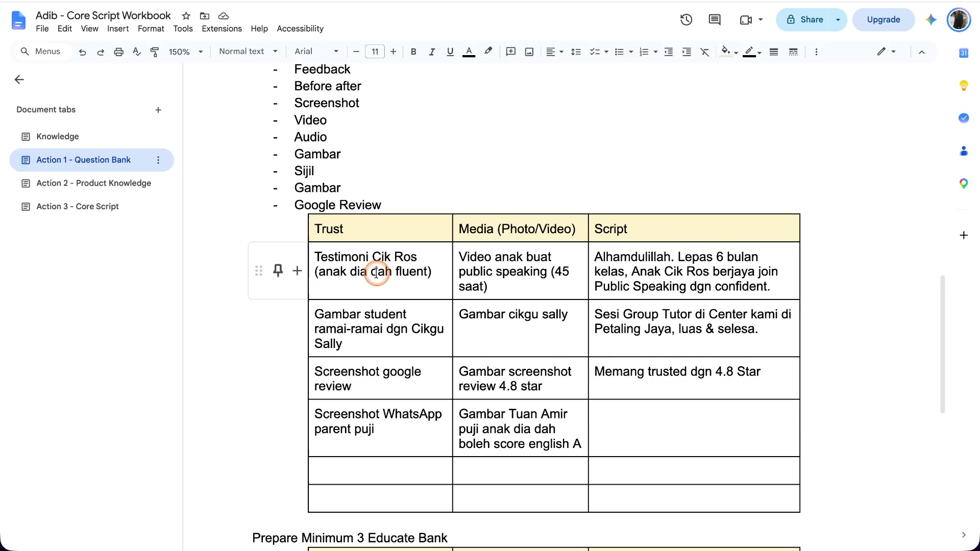
Task: Open Google Keep lightbulb in side panel
Action: click(964, 86)
